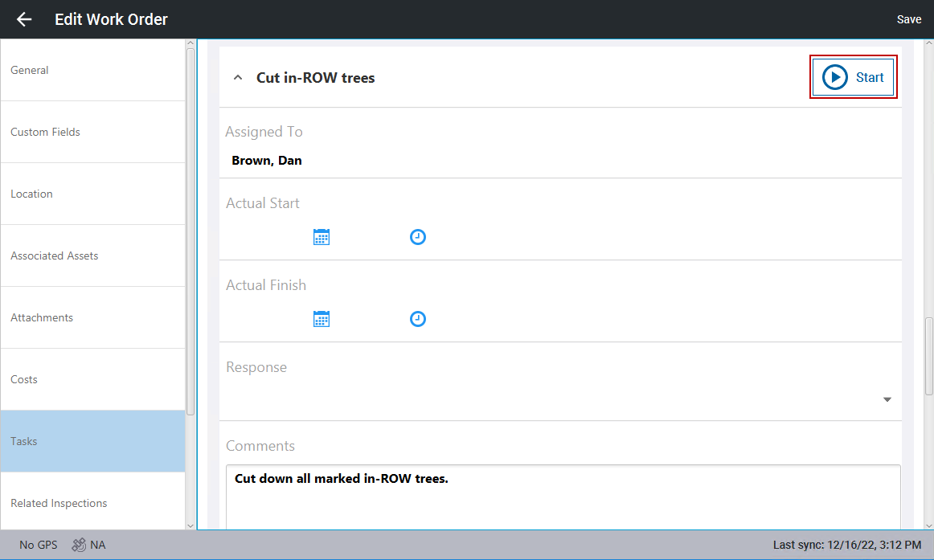Save the work order
This screenshot has width=934, height=560.
pos(909,19)
